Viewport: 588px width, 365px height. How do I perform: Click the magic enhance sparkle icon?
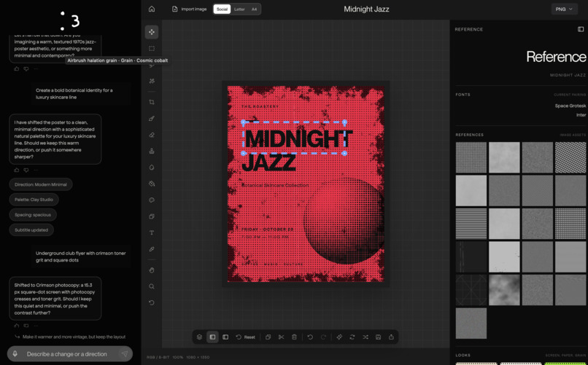[x=339, y=337]
